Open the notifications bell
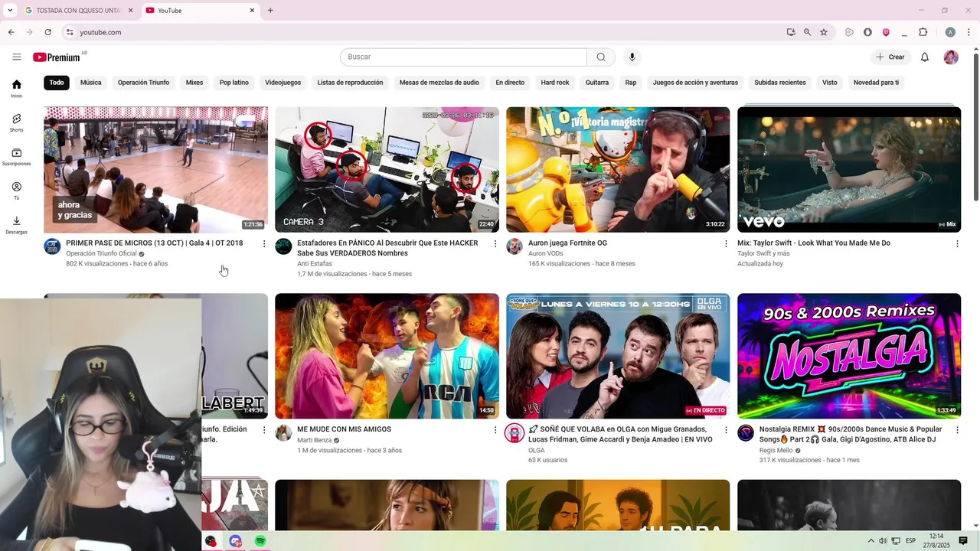The height and width of the screenshot is (551, 980). pyautogui.click(x=925, y=57)
